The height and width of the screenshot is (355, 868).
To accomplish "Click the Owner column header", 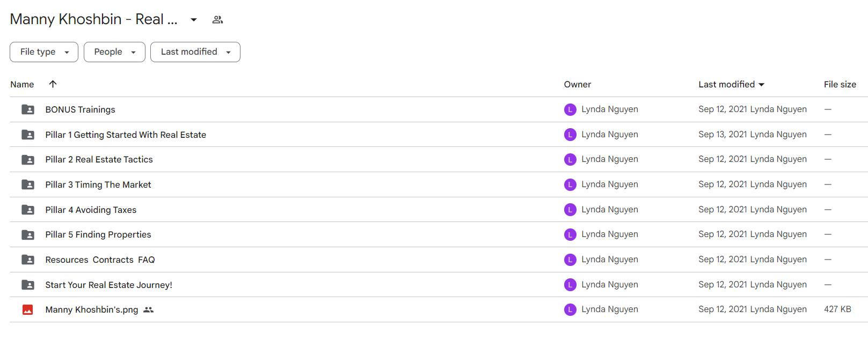I will tap(578, 84).
